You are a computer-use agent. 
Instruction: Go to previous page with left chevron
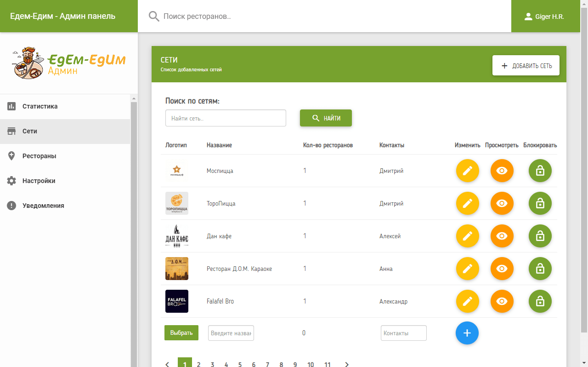point(167,365)
